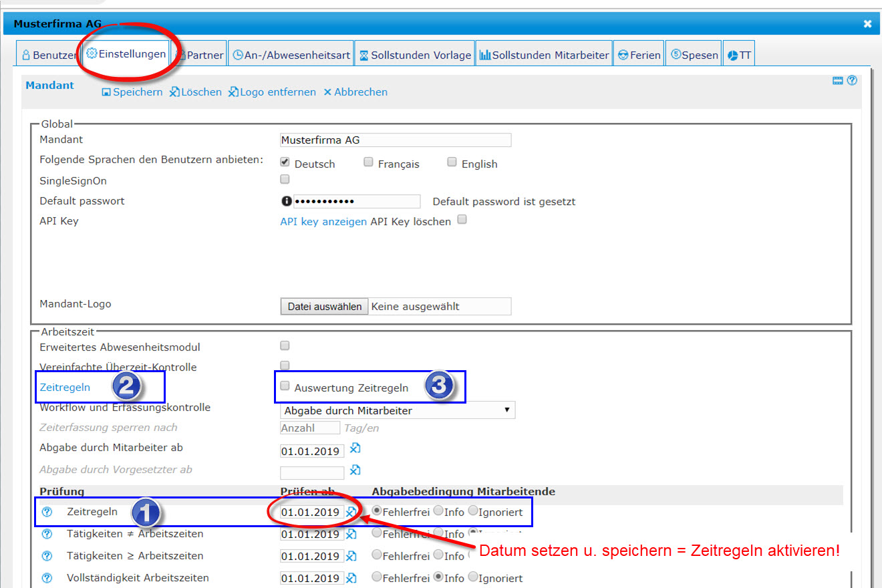Image resolution: width=882 pixels, height=588 pixels.
Task: Open the Ferien tab
Action: [639, 55]
